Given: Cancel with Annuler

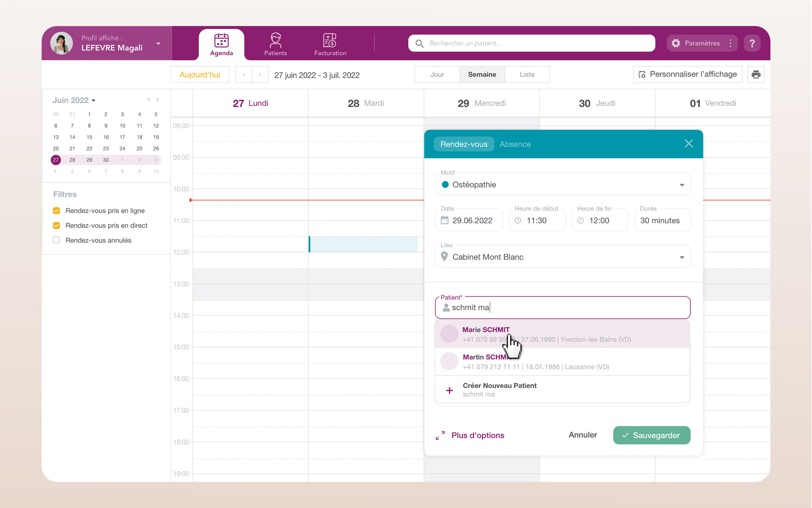Looking at the screenshot, I should (583, 435).
